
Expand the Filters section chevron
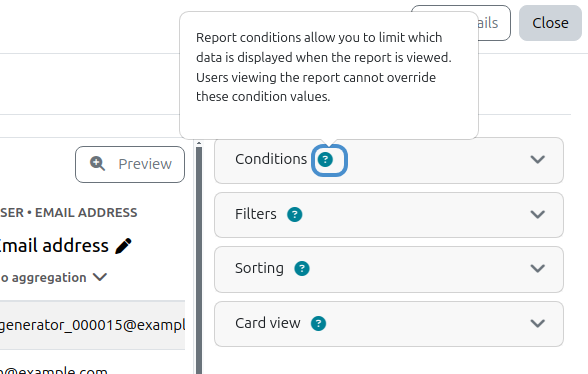537,214
